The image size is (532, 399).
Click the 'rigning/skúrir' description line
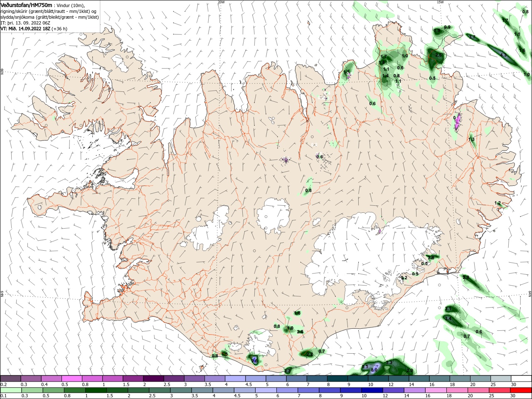(49, 11)
